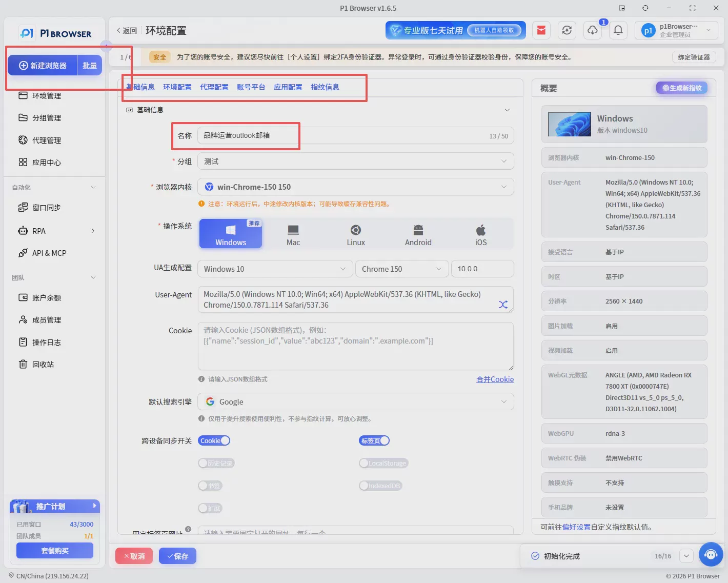Switch to the 基础信息 tab
728x583 pixels.
(140, 87)
